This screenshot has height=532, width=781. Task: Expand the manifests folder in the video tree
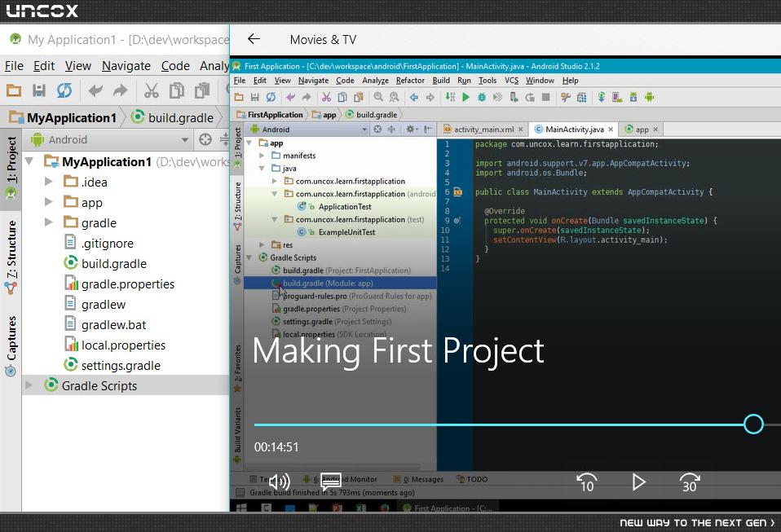[x=262, y=156]
